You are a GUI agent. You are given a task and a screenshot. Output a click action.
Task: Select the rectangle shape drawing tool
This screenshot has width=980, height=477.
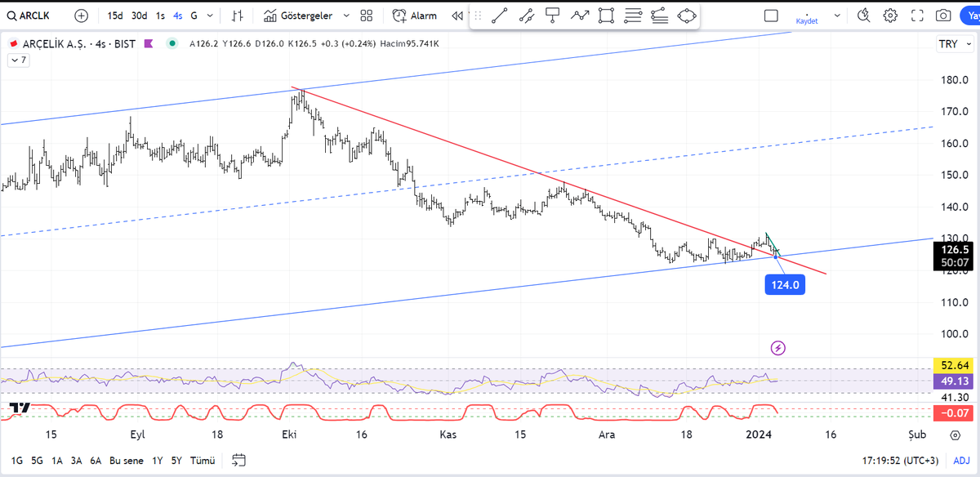click(x=606, y=15)
